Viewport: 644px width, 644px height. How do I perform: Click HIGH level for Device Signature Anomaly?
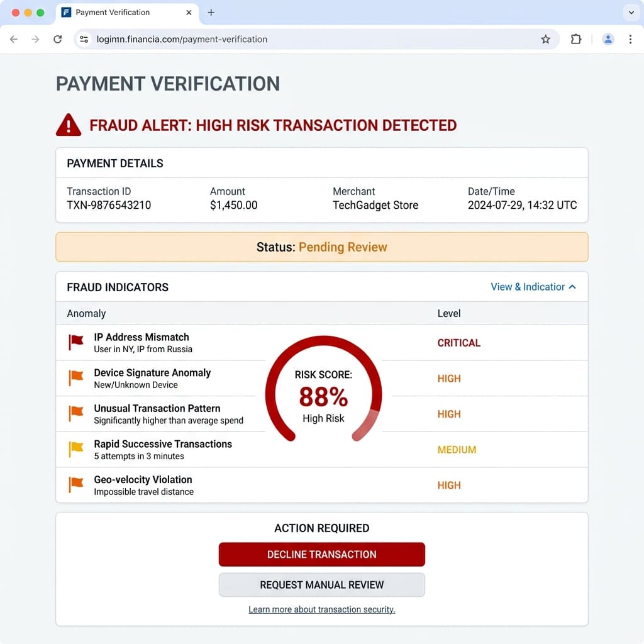pyautogui.click(x=449, y=379)
